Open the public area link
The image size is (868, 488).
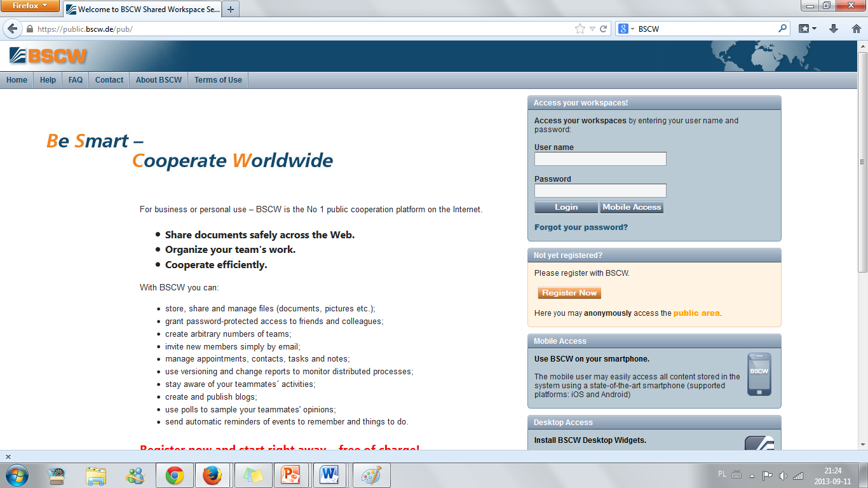click(x=696, y=313)
